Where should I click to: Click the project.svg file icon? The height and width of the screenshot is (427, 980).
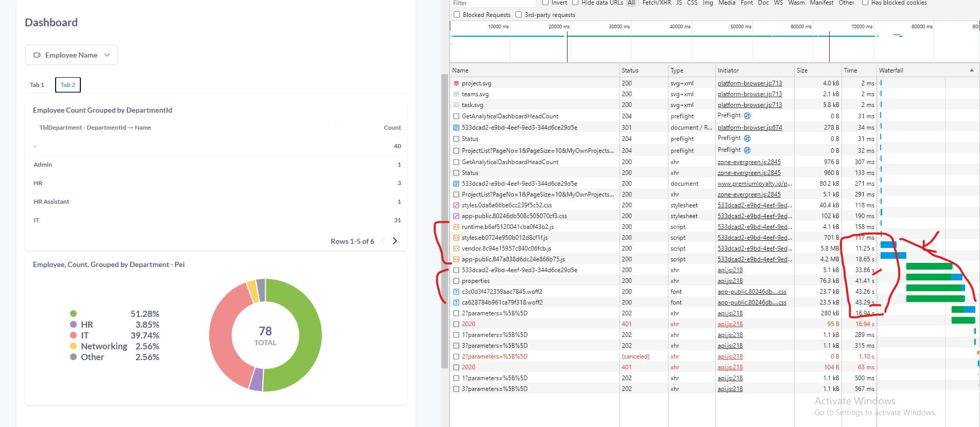(456, 83)
